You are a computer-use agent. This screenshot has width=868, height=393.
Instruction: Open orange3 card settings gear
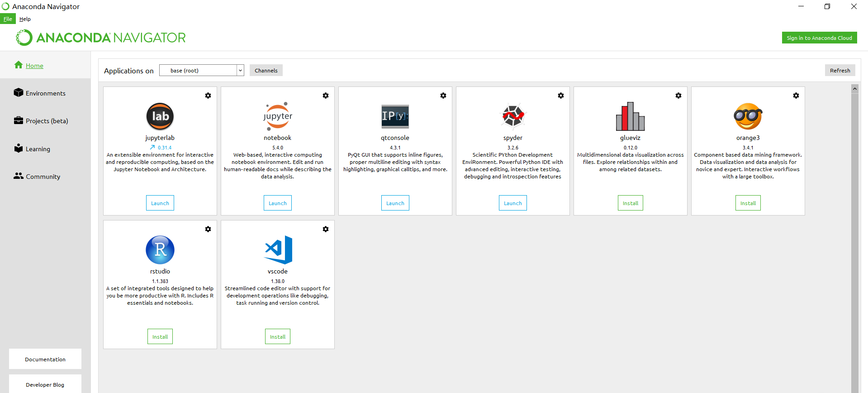click(x=796, y=96)
